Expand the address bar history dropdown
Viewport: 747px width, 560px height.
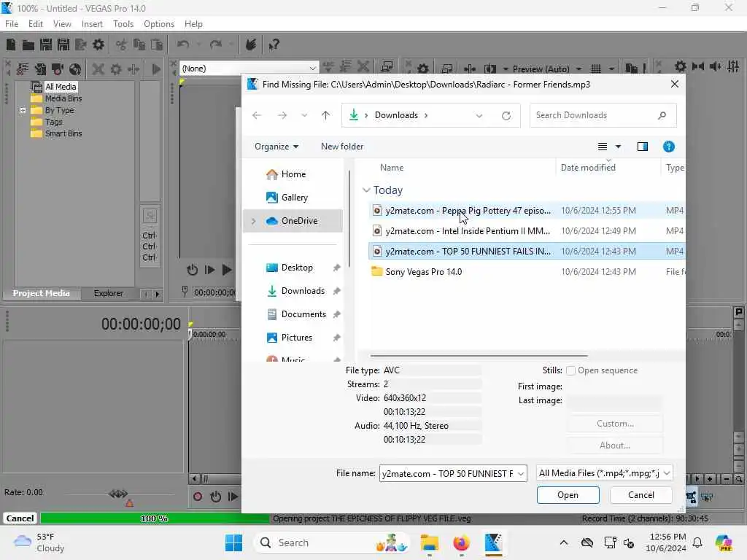click(479, 115)
